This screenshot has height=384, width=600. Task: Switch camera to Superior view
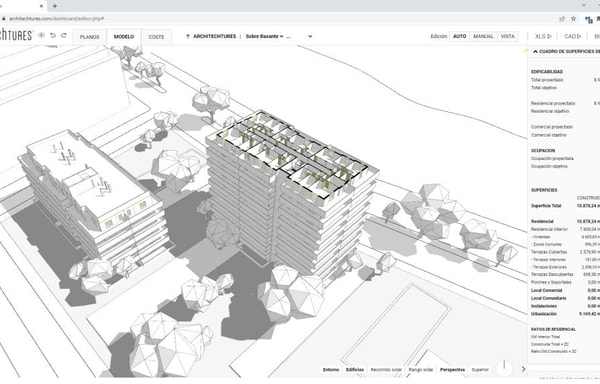point(480,369)
